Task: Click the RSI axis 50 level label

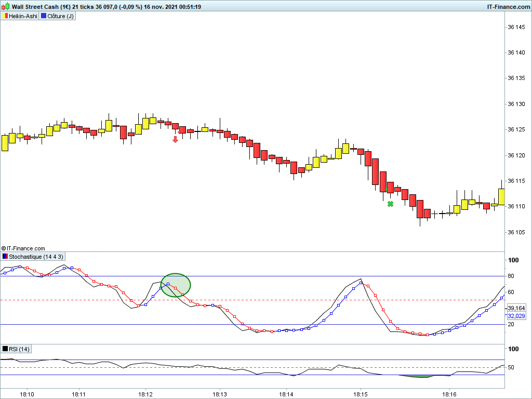Action: pyautogui.click(x=511, y=367)
